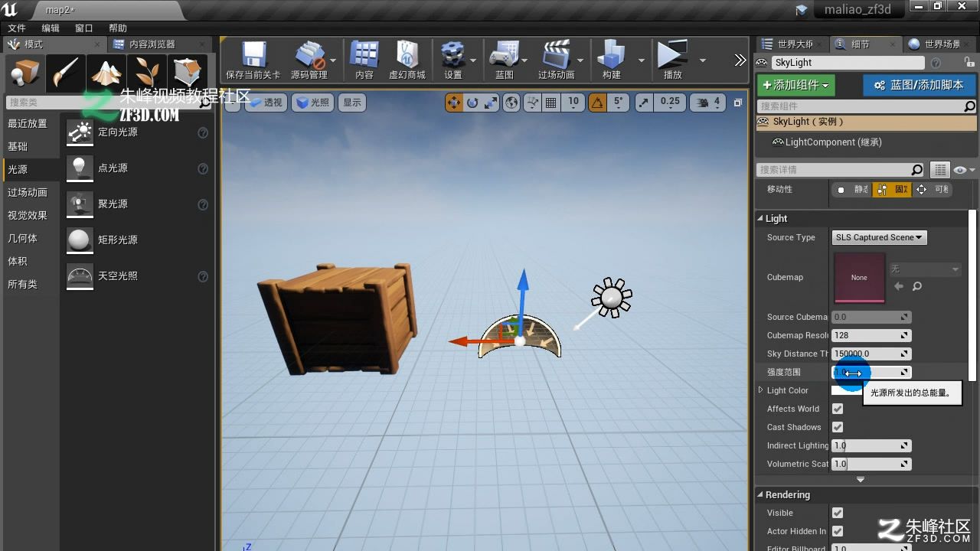Set mobility to Movable (可移动)
The image size is (980, 551).
pos(933,189)
